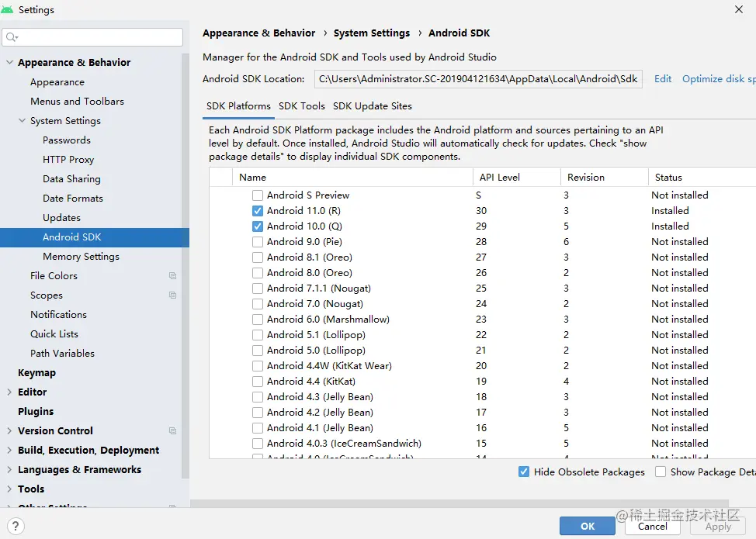
Task: Click the Optimize disk space link
Action: point(719,78)
